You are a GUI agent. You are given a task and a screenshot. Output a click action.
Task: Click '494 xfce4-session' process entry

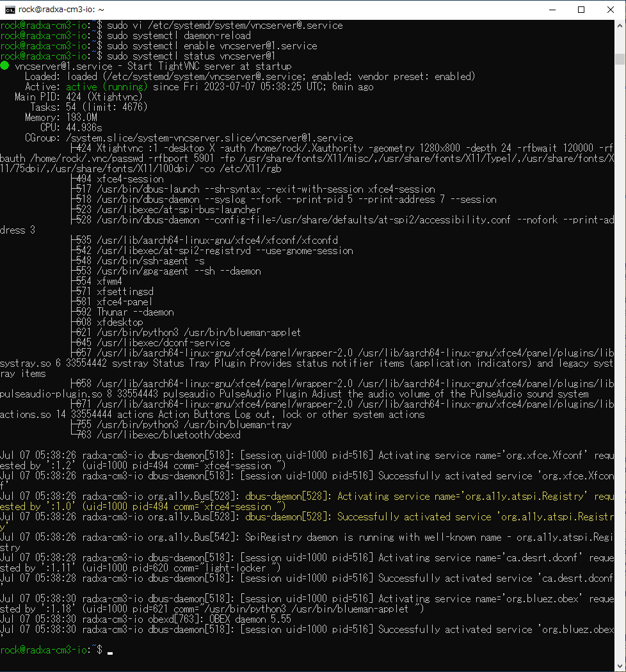117,179
